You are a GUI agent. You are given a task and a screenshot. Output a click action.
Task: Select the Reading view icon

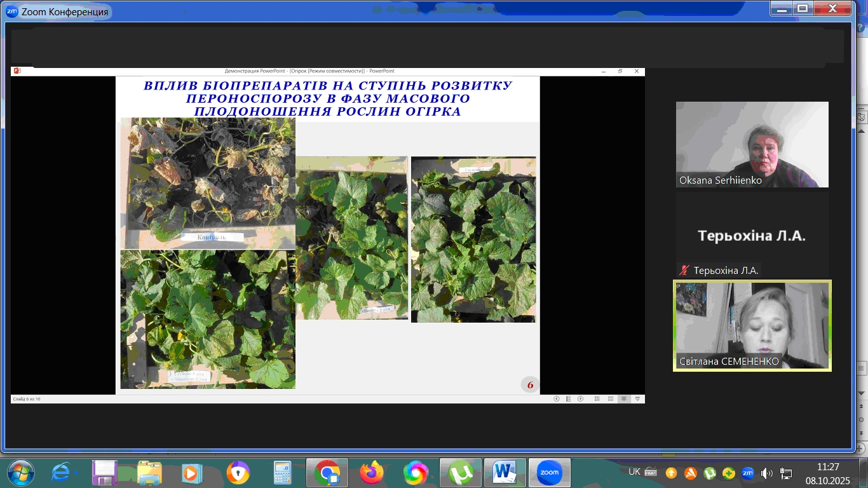pos(624,399)
